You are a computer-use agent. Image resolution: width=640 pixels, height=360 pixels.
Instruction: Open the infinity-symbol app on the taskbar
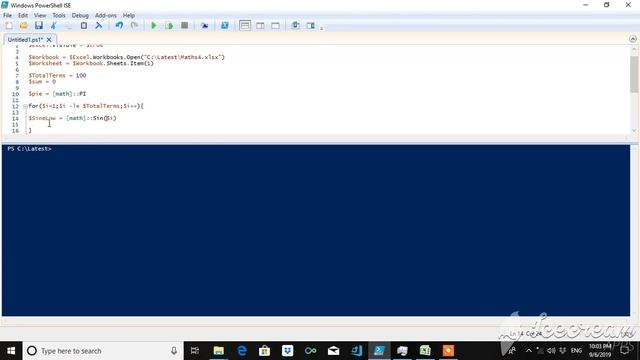coord(310,351)
